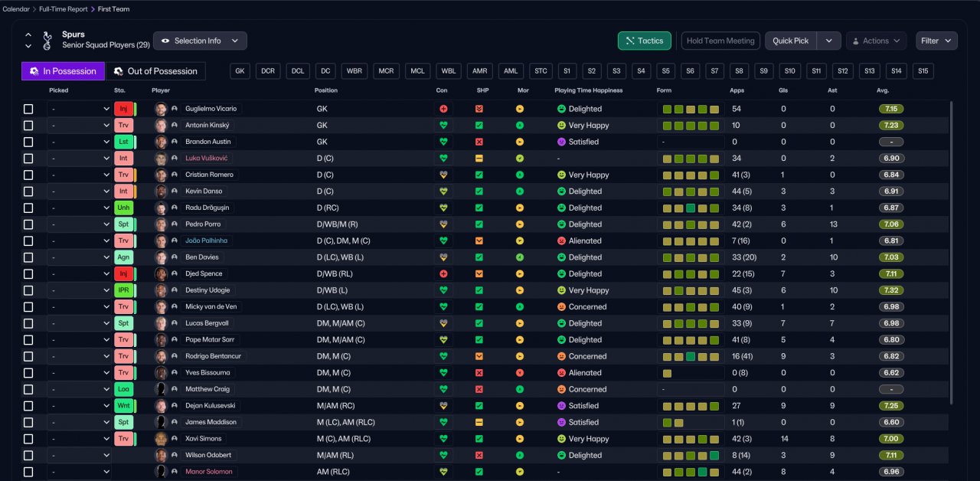Click Radu Drăgușin's Unh status badge
This screenshot has width=980, height=481.
pyautogui.click(x=122, y=208)
